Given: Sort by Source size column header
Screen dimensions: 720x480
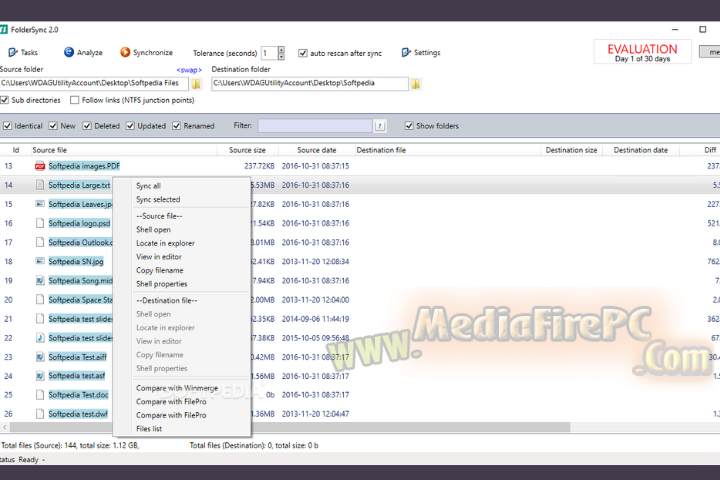Looking at the screenshot, I should point(247,150).
